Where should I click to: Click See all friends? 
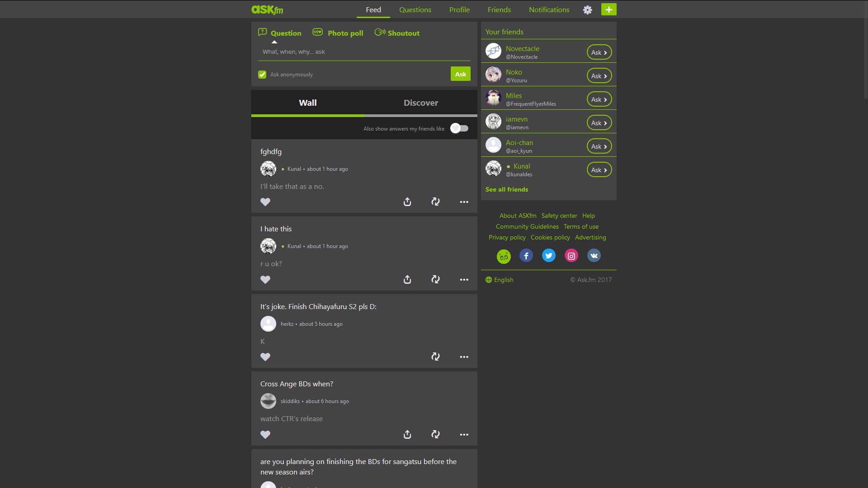pyautogui.click(x=506, y=189)
